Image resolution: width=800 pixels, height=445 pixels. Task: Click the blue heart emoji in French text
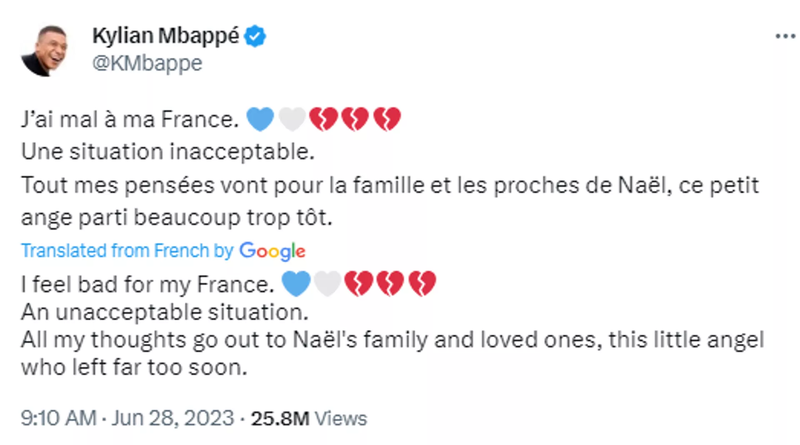(259, 121)
